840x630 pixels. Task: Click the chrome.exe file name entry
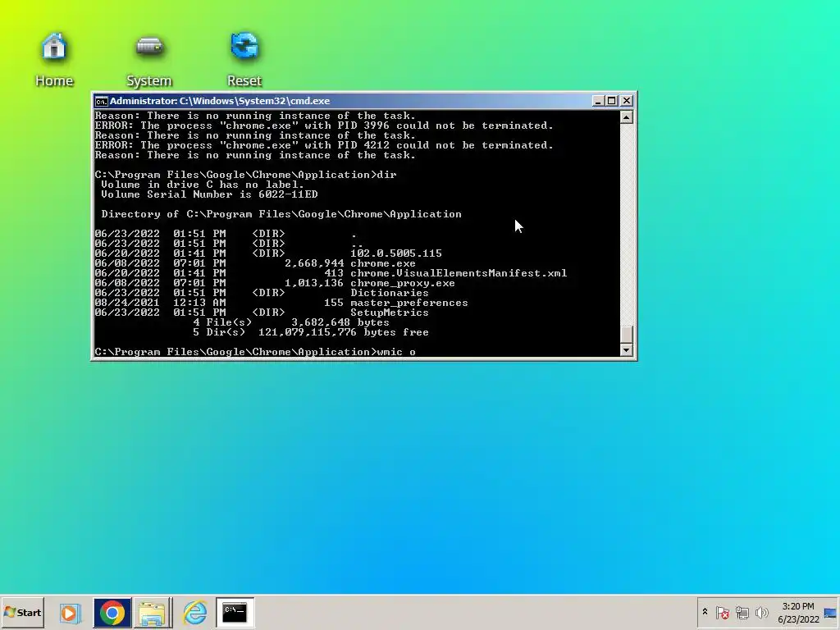click(382, 263)
